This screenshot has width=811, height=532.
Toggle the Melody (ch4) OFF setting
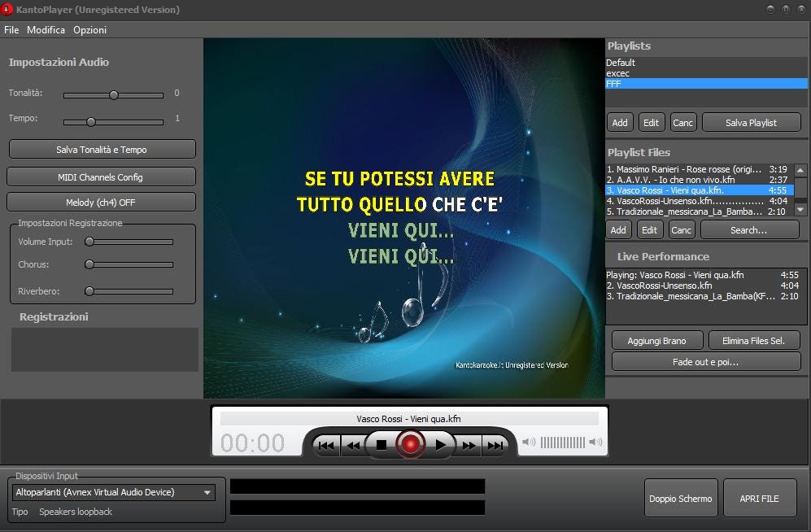pyautogui.click(x=102, y=201)
